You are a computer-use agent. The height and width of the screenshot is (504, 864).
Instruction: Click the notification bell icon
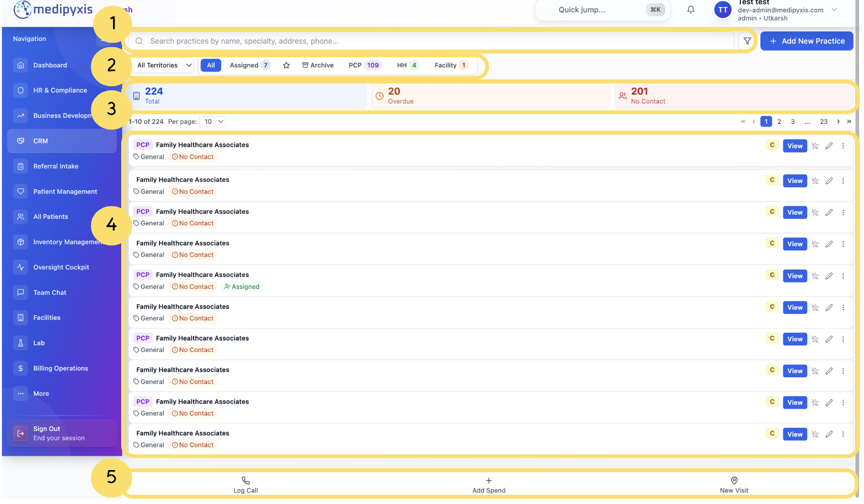(691, 10)
